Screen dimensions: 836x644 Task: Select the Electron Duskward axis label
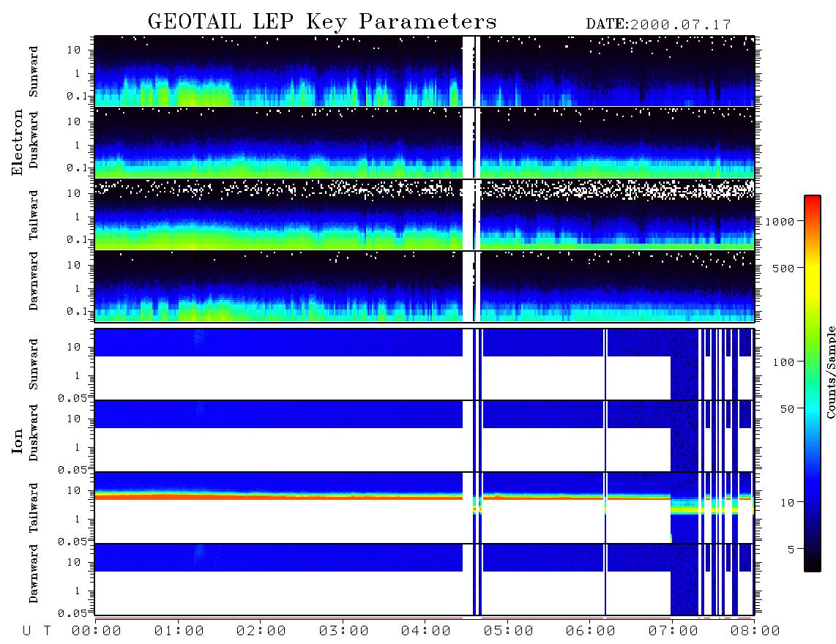click(34, 141)
